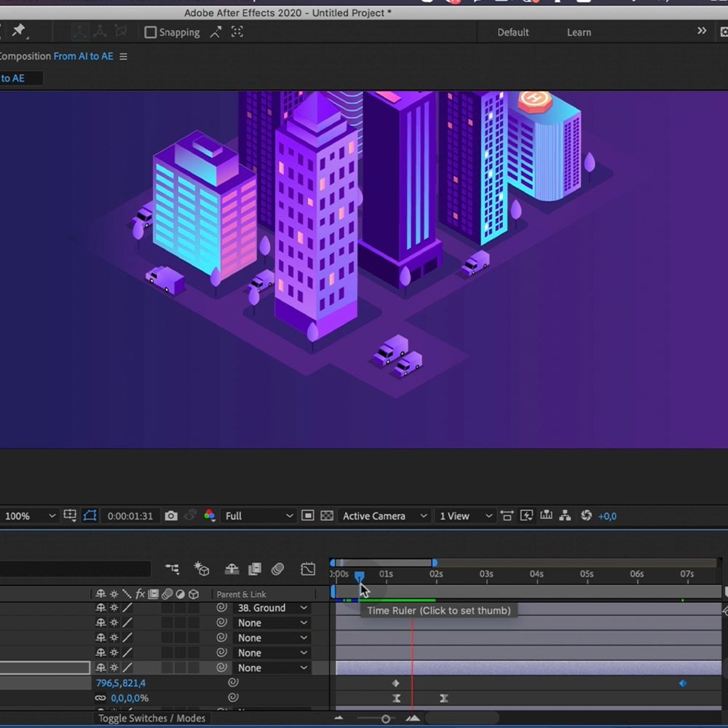Image resolution: width=728 pixels, height=728 pixels.
Task: Click the show channel color icon
Action: tap(210, 516)
